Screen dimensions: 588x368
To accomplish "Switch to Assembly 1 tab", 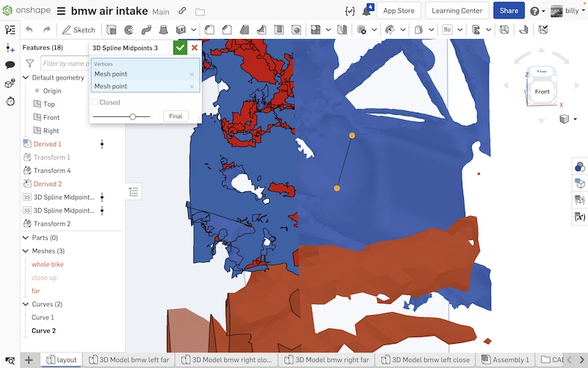I will click(x=505, y=360).
